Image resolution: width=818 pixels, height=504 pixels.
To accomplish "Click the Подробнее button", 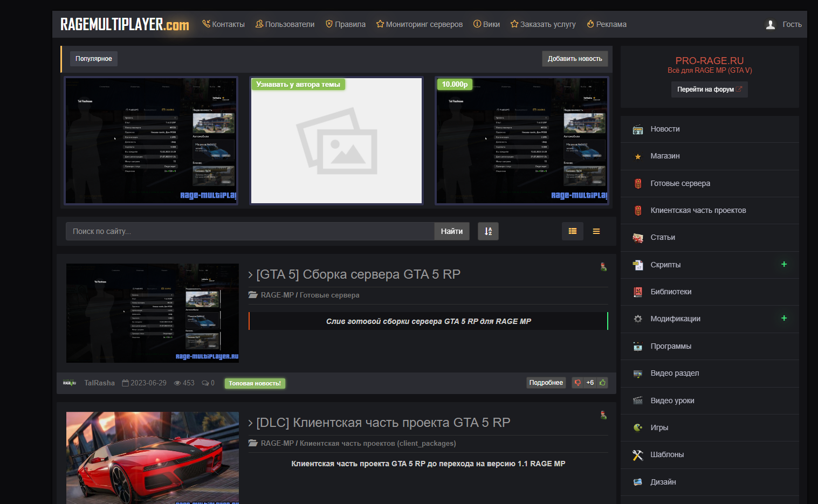I will point(546,383).
